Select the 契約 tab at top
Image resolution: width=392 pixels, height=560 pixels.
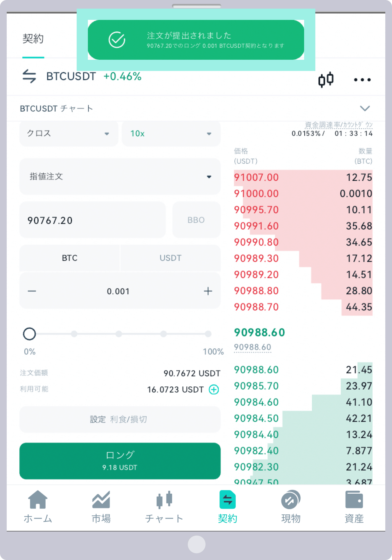tap(33, 39)
